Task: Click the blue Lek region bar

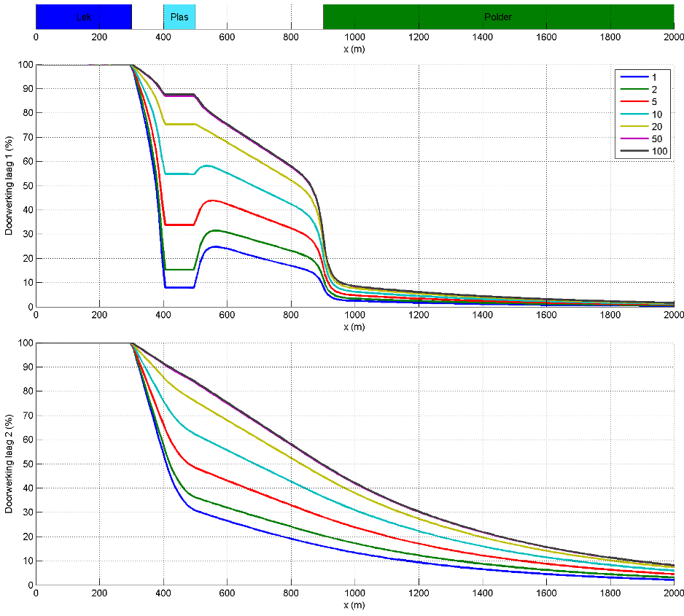Action: click(84, 16)
